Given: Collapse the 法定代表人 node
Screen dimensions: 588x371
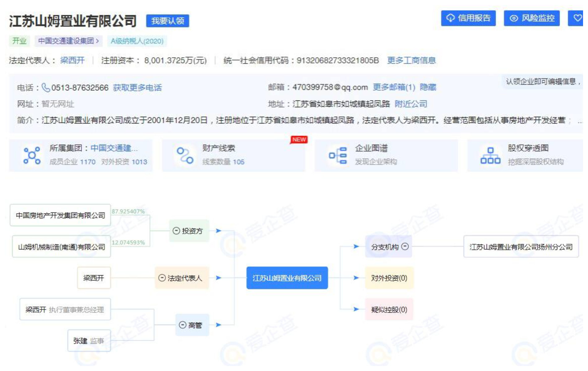Looking at the screenshot, I should point(162,278).
